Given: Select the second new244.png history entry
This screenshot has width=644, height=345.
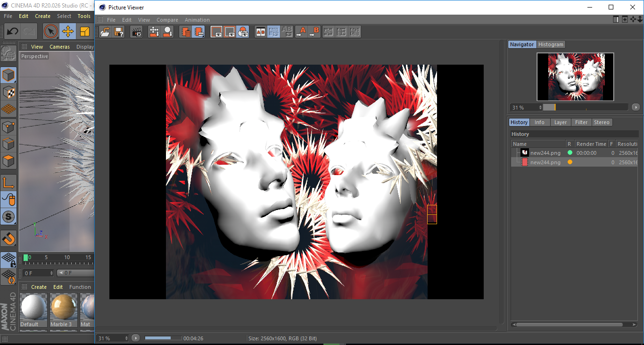Looking at the screenshot, I should (575, 162).
